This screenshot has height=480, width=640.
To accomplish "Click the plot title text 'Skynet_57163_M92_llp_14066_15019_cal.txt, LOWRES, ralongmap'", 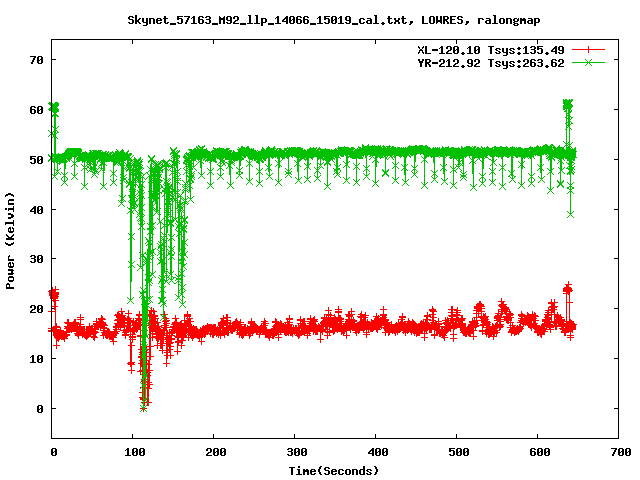I will tap(333, 20).
